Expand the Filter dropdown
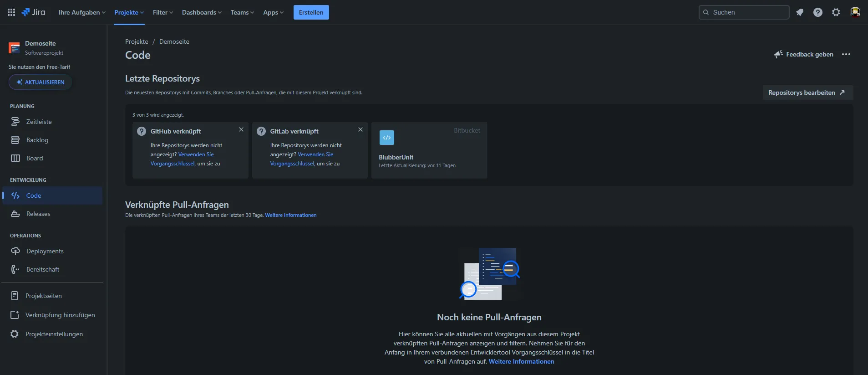Image resolution: width=868 pixels, height=375 pixels. [163, 12]
